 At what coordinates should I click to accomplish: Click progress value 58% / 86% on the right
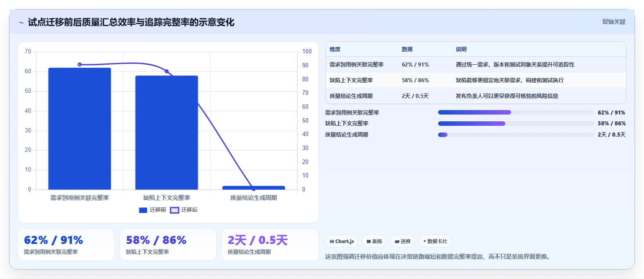(x=611, y=124)
